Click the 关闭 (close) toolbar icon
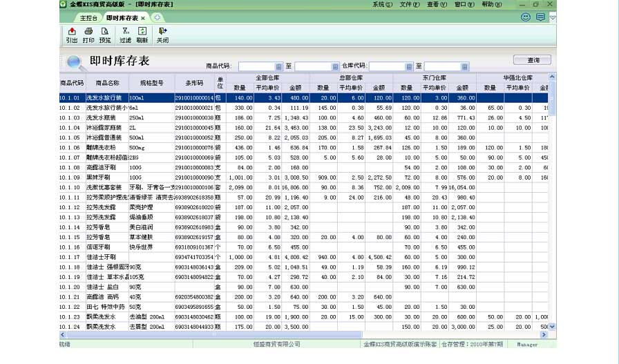619x364 pixels. (162, 35)
